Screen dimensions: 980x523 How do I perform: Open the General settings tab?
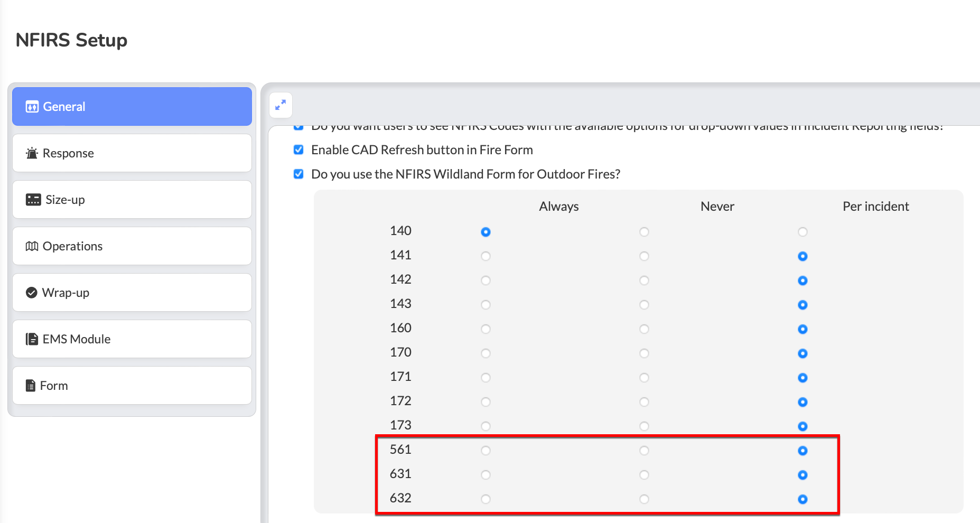(132, 107)
